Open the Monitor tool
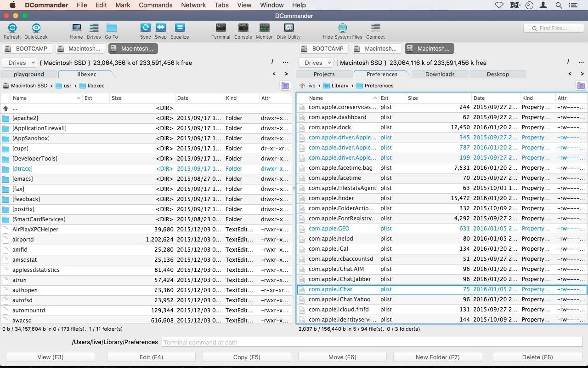 click(264, 31)
